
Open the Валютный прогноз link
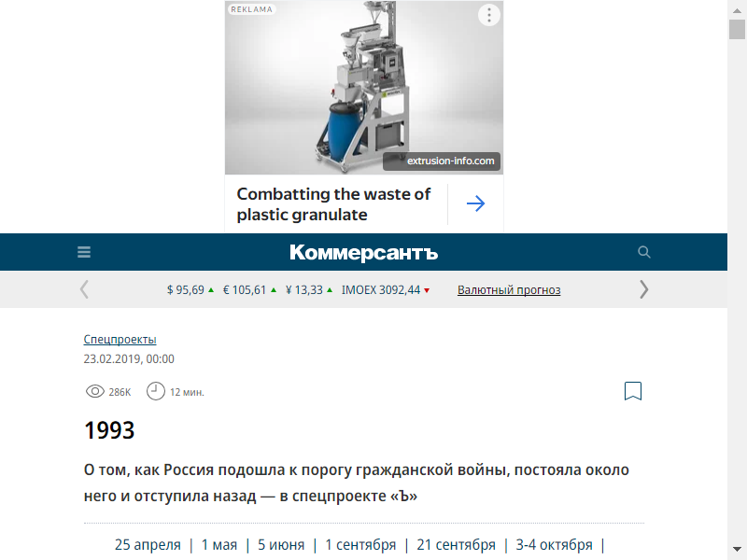pos(509,290)
